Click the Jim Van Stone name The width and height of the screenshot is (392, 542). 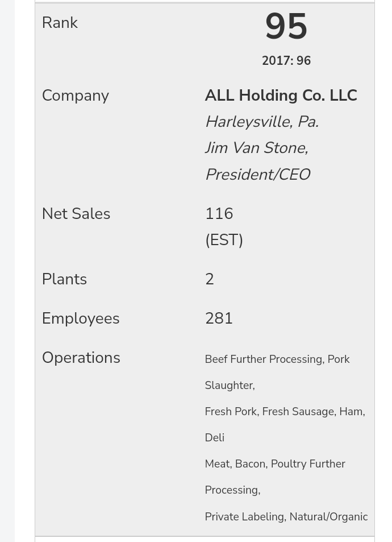click(256, 148)
